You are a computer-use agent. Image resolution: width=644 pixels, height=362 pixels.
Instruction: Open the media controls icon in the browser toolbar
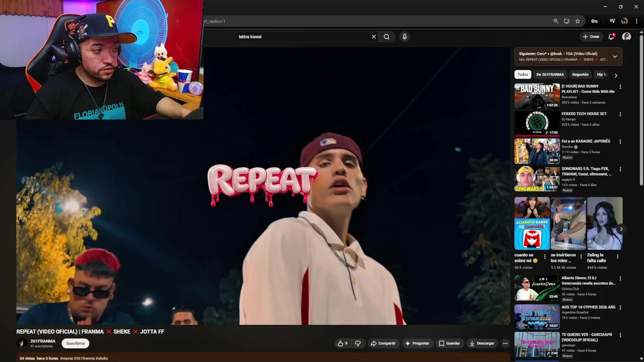click(612, 21)
